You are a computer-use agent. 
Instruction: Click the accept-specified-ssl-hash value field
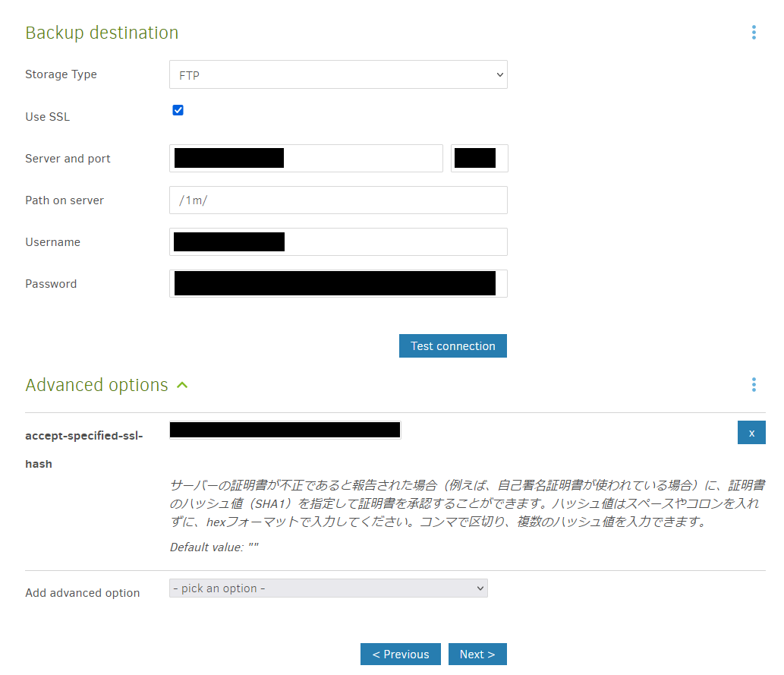tap(285, 431)
